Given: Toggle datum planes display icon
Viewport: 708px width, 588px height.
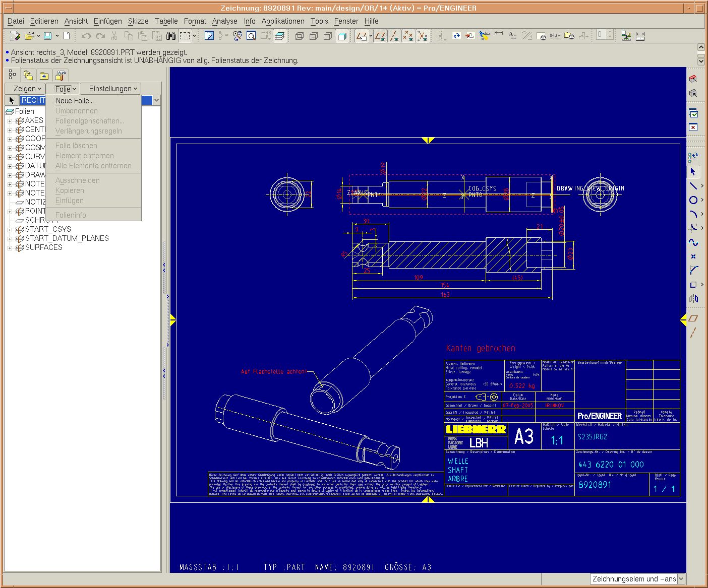Looking at the screenshot, I should 380,36.
